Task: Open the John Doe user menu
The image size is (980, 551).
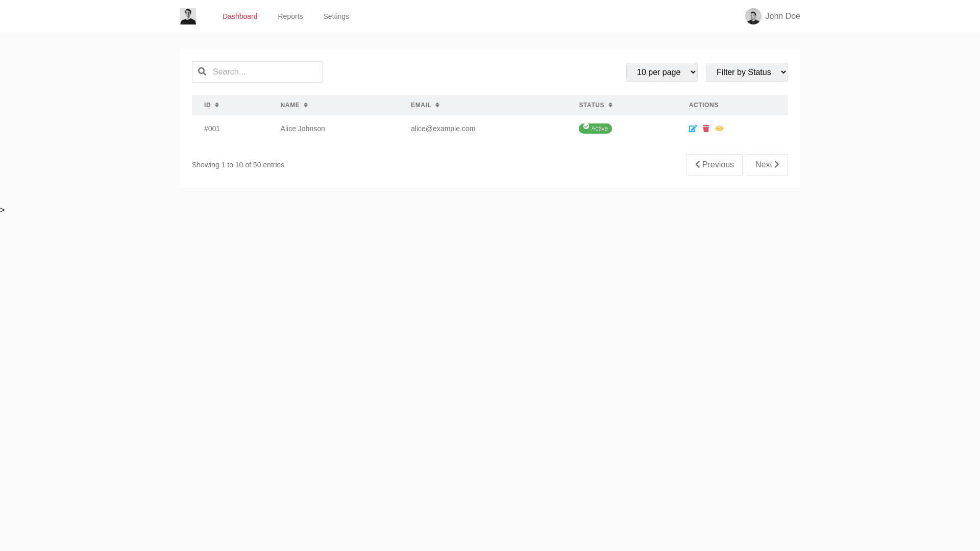Action: click(782, 16)
